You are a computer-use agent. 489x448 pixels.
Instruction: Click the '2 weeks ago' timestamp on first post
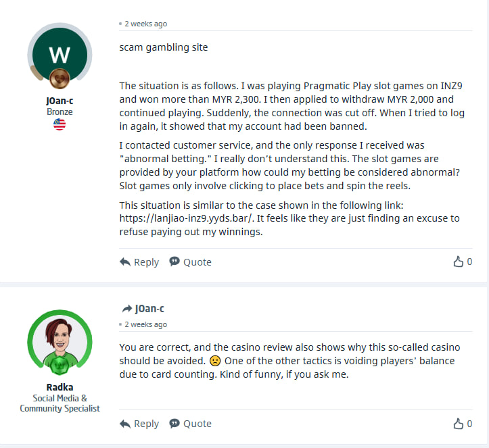pos(145,24)
